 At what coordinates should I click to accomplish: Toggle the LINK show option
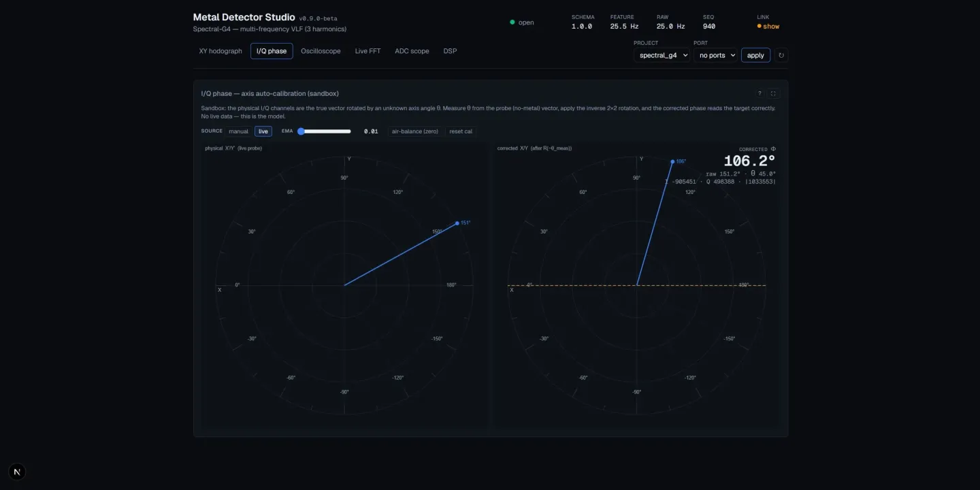pos(771,27)
